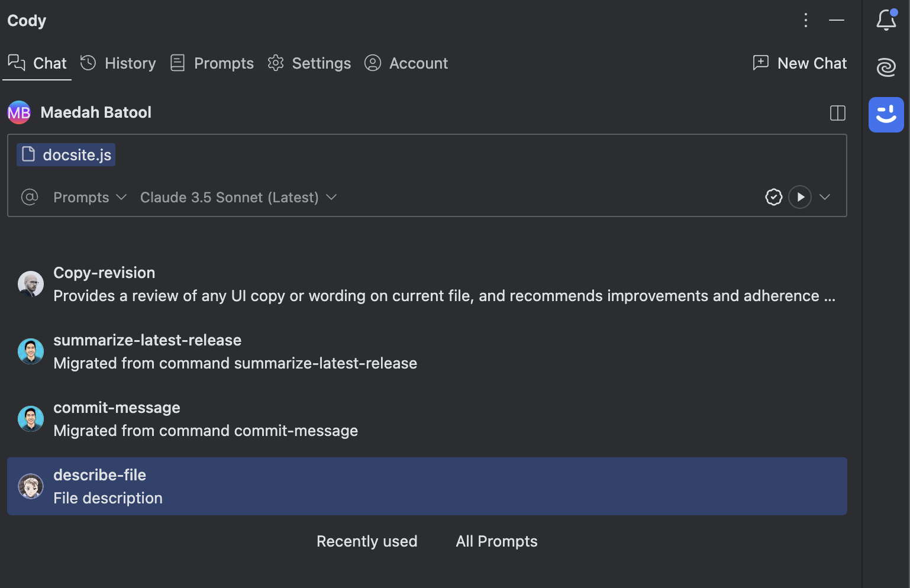
Task: Select the Copy-revision prompt
Action: tap(427, 284)
